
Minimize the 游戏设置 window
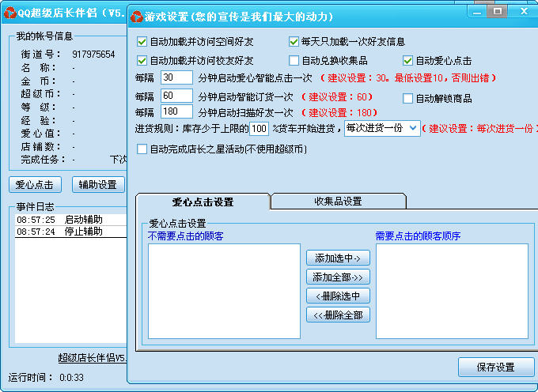click(x=477, y=12)
